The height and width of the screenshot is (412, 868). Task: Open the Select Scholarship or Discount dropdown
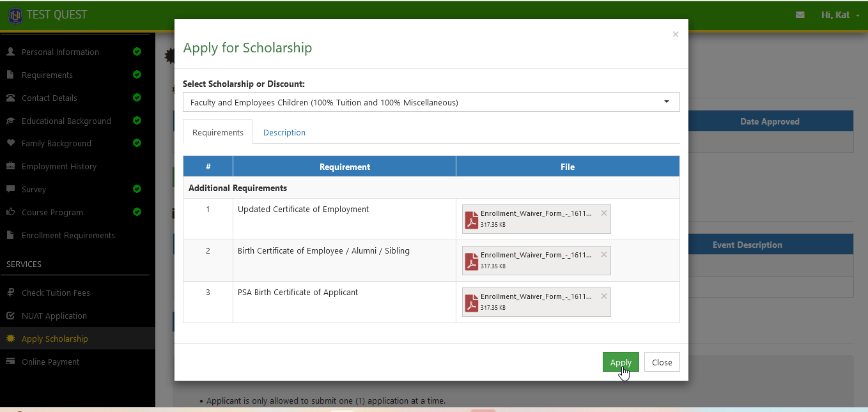[x=431, y=102]
